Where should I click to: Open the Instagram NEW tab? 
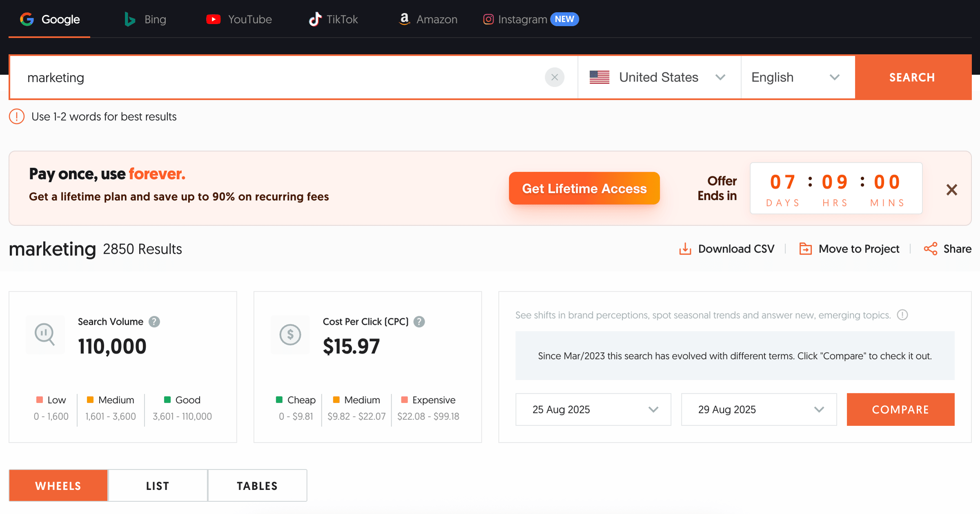pos(530,19)
